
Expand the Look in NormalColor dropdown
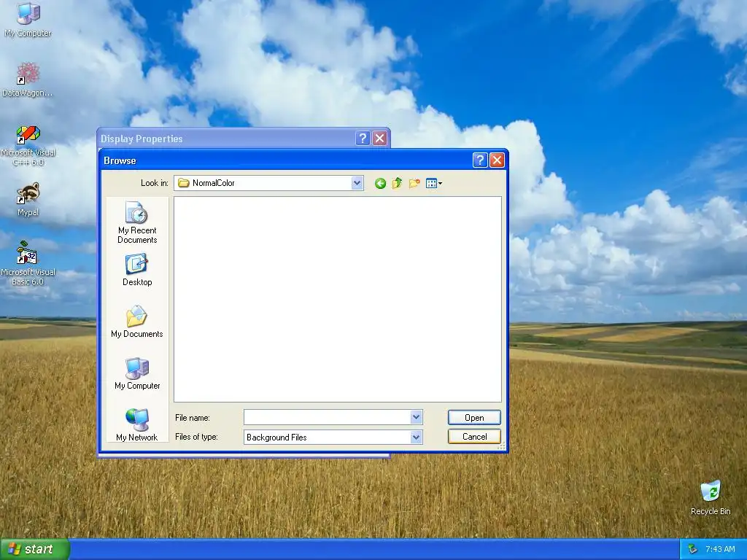click(x=357, y=183)
